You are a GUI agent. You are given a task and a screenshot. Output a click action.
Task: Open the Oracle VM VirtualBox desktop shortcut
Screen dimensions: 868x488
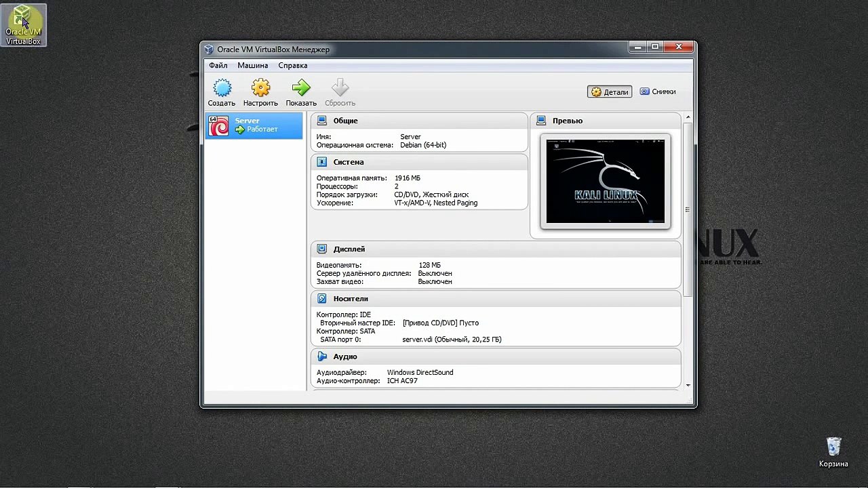[x=24, y=25]
